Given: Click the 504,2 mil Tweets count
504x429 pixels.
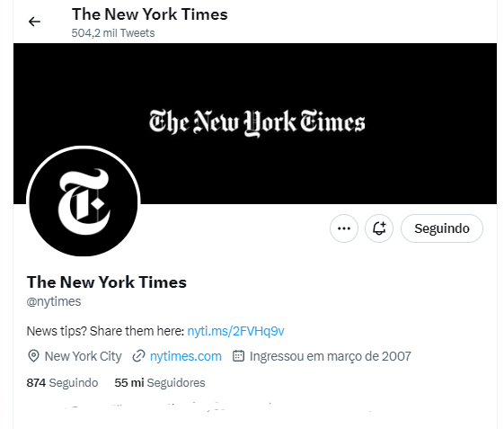Looking at the screenshot, I should tap(113, 32).
